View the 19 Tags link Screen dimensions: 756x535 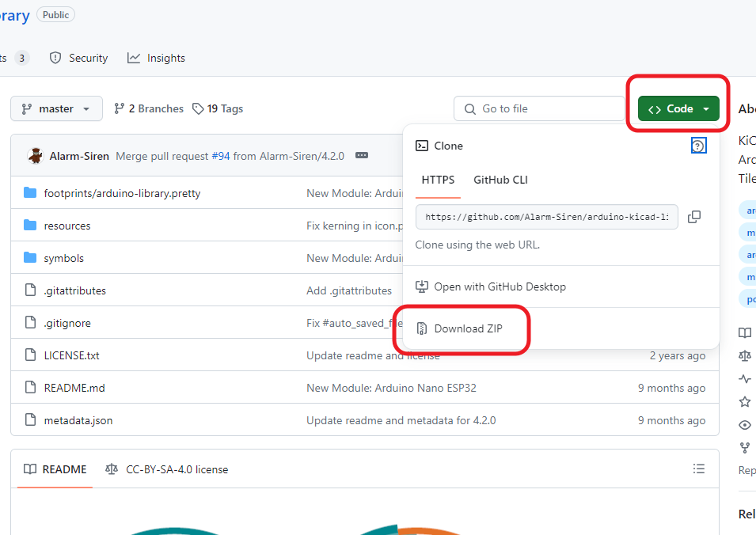(218, 109)
